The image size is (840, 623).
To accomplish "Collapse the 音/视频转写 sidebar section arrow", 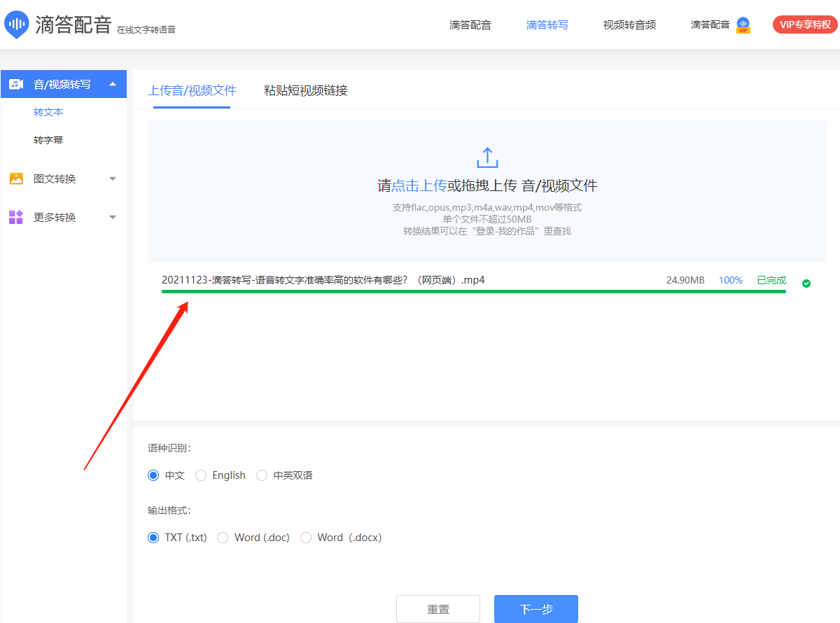I will tap(113, 84).
